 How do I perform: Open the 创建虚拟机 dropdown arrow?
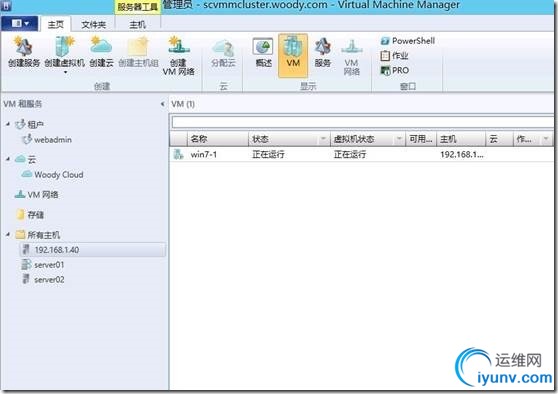[x=65, y=72]
